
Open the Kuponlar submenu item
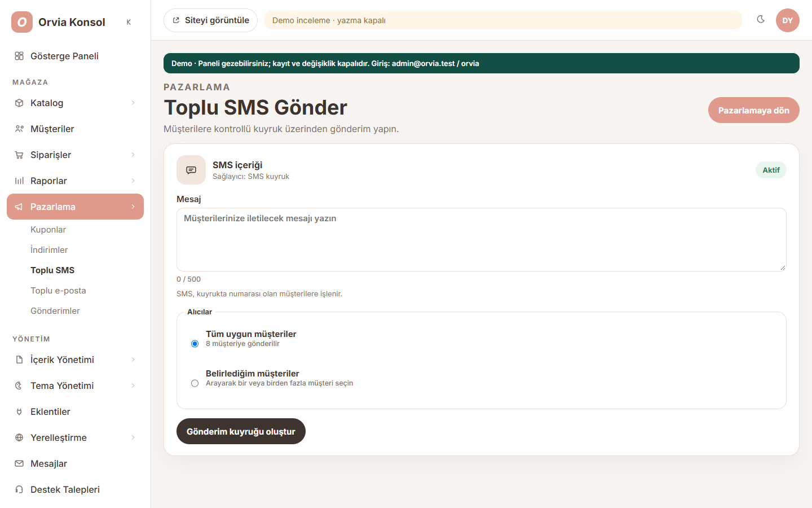point(48,230)
